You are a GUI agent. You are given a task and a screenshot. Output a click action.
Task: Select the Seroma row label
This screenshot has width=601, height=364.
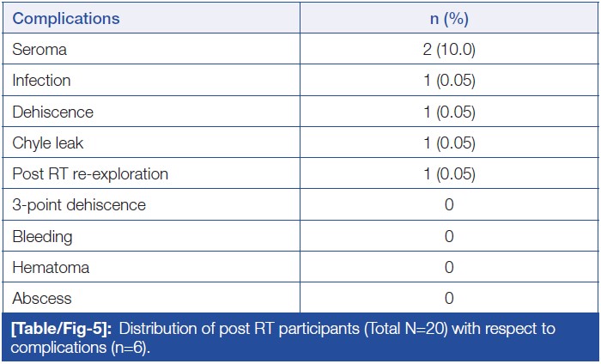pyautogui.click(x=39, y=50)
